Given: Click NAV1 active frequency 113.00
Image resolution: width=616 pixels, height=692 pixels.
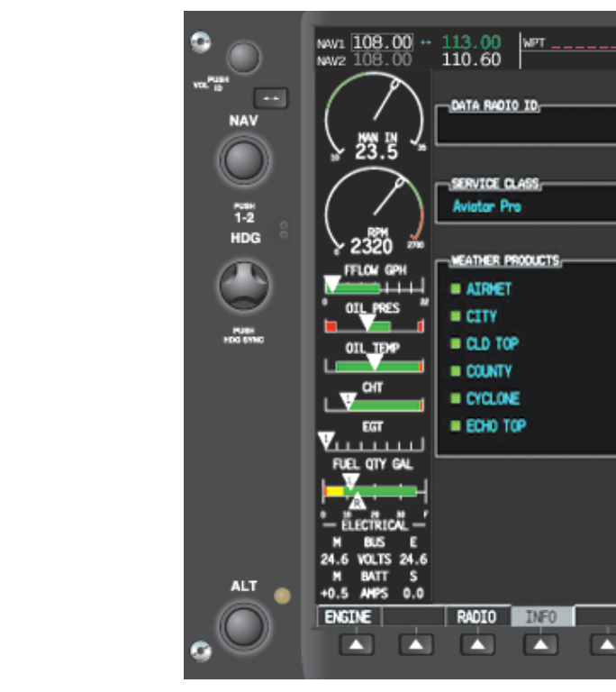Looking at the screenshot, I should [471, 42].
